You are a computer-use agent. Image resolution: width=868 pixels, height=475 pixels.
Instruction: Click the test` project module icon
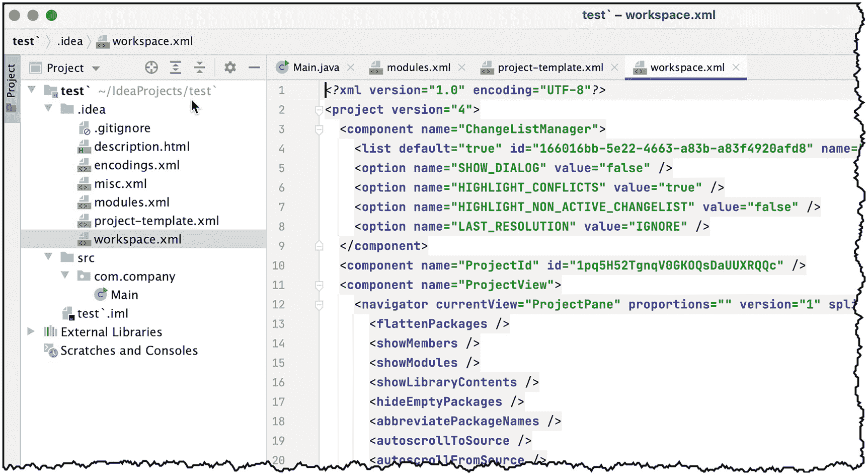50,91
